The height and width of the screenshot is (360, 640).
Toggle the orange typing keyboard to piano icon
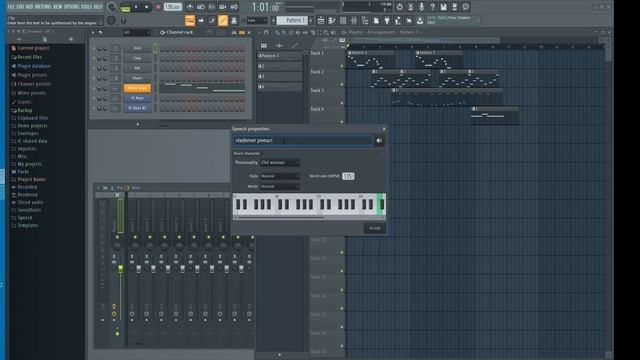tap(190, 20)
